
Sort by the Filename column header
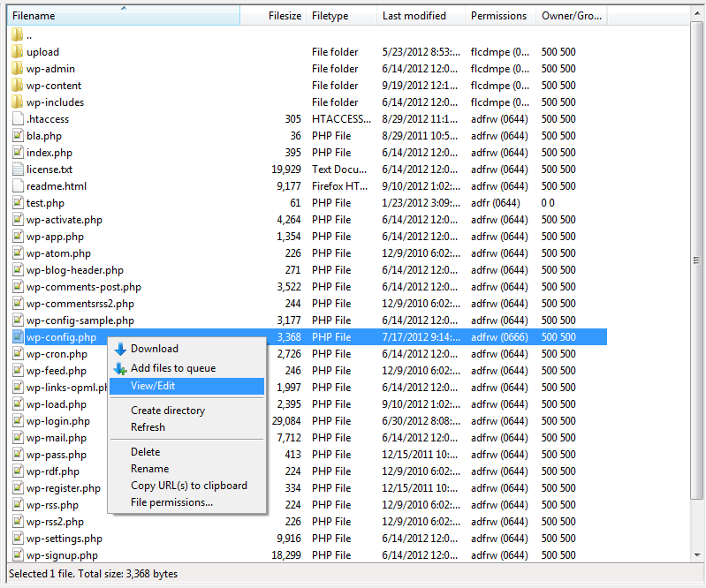(124, 16)
